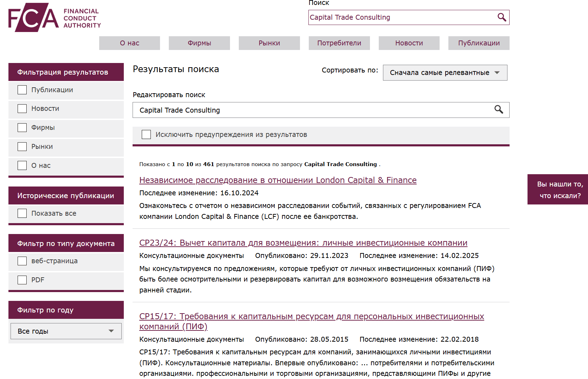Open the CP23/24 capital deduction result link
Image resolution: width=588 pixels, height=379 pixels.
(x=303, y=243)
